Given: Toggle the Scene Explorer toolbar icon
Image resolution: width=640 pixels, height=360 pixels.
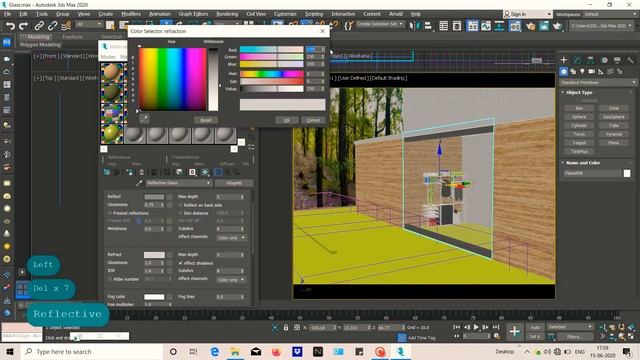Looking at the screenshot, I should coord(444,26).
